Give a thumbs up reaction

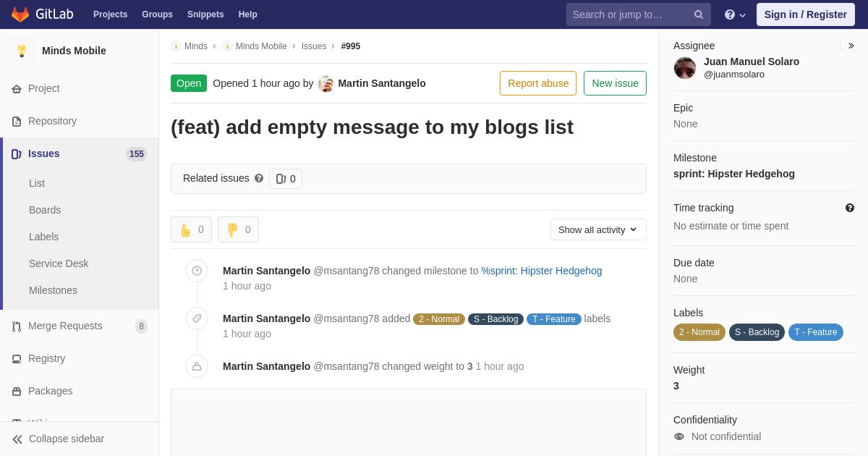[191, 229]
